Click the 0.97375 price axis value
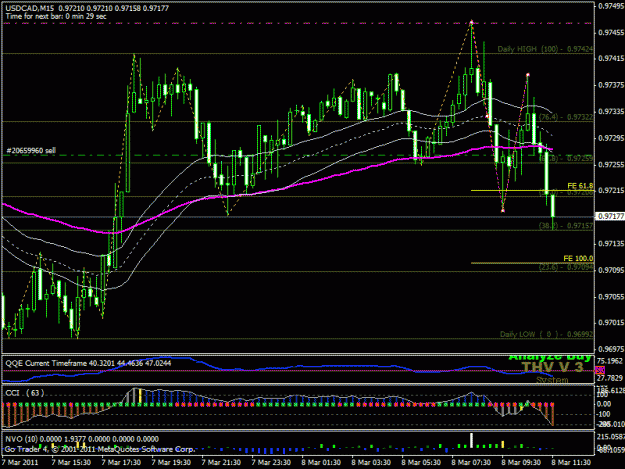625x469 pixels. [x=611, y=85]
